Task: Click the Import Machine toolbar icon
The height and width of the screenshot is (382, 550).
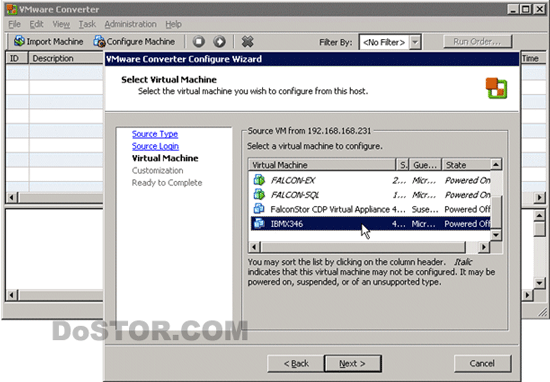Action: pos(19,41)
